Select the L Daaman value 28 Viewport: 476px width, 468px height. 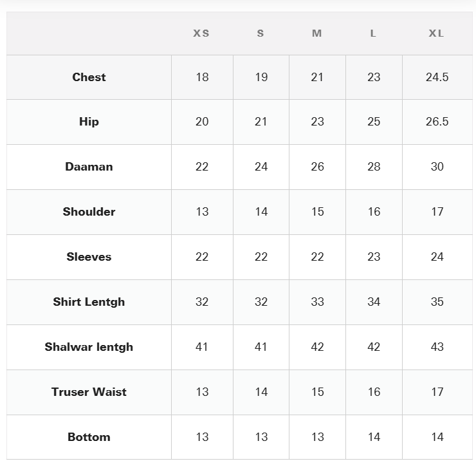[x=374, y=167]
